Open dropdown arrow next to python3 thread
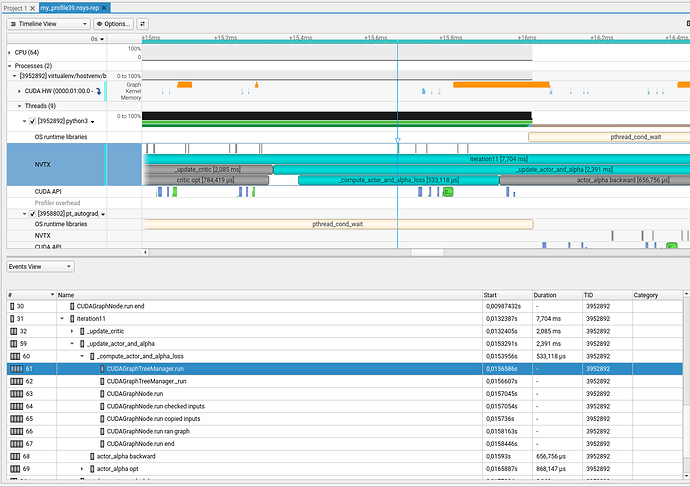This screenshot has height=487, width=690. coord(92,122)
